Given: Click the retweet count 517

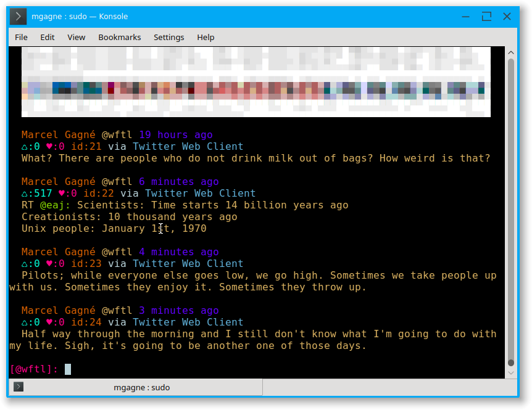Looking at the screenshot, I should click(x=43, y=193).
